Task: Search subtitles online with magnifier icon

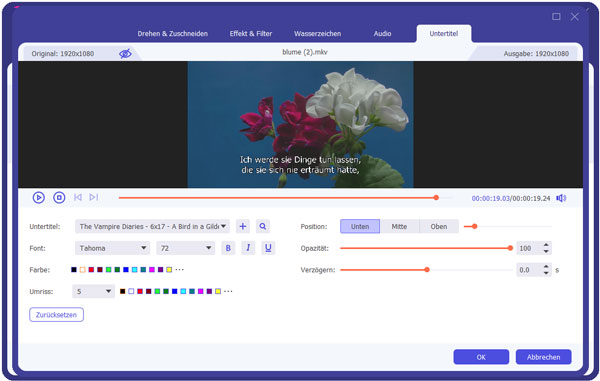Action: [263, 226]
